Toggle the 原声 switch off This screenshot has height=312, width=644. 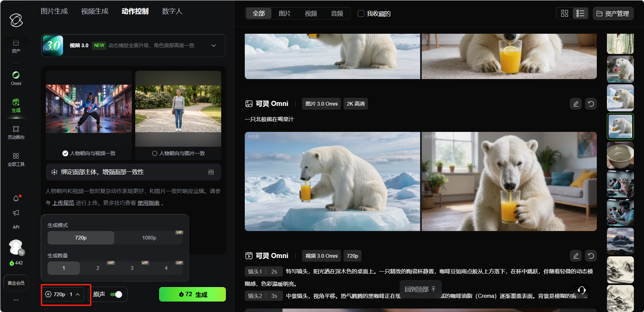point(116,294)
